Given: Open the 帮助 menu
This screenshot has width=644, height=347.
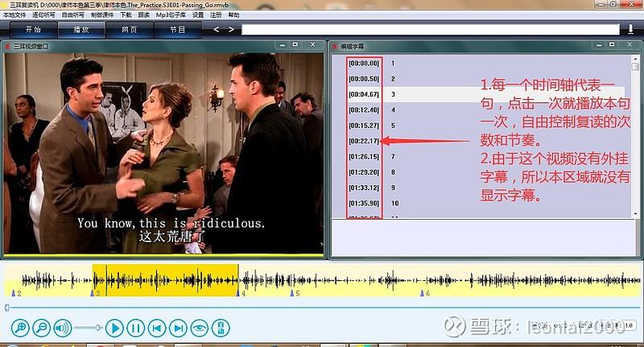Looking at the screenshot, I should [233, 14].
